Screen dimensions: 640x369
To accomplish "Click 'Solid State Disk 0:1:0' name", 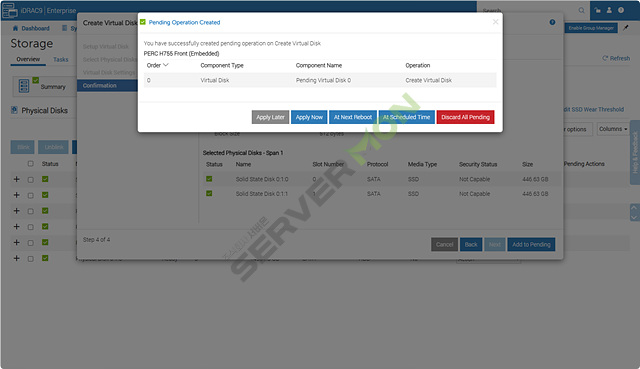I will point(262,179).
